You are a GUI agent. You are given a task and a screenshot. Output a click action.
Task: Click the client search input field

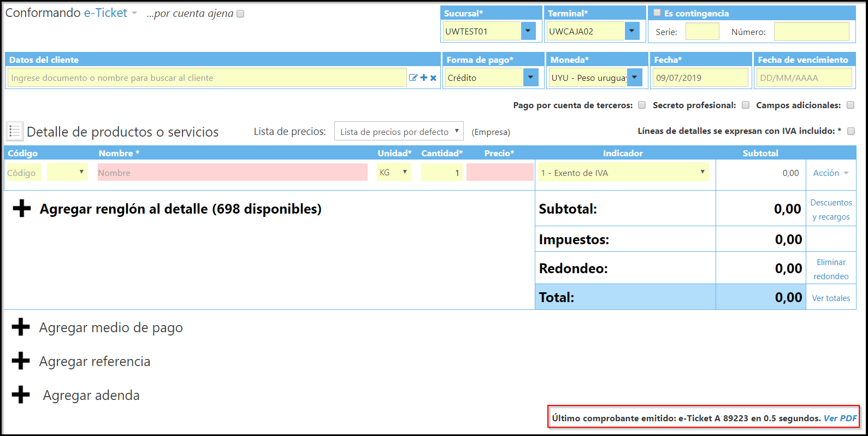(x=206, y=78)
